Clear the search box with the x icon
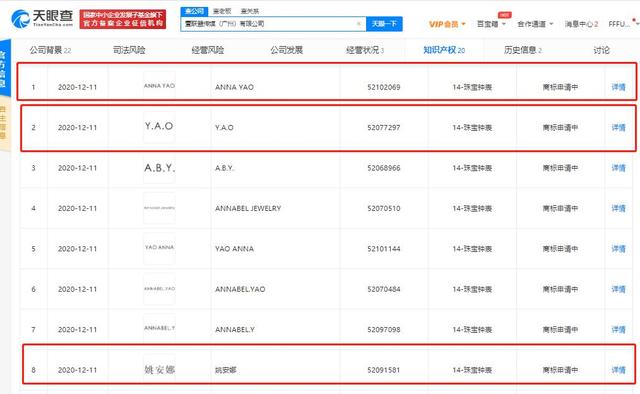The width and height of the screenshot is (640, 394). point(359,24)
